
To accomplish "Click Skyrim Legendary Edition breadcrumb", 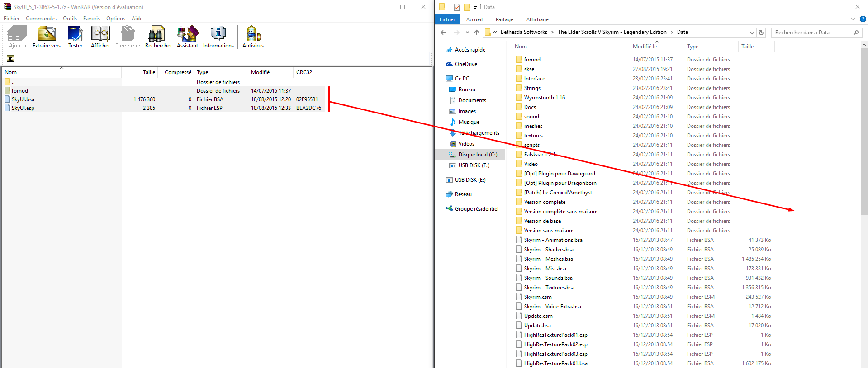I will pos(612,32).
